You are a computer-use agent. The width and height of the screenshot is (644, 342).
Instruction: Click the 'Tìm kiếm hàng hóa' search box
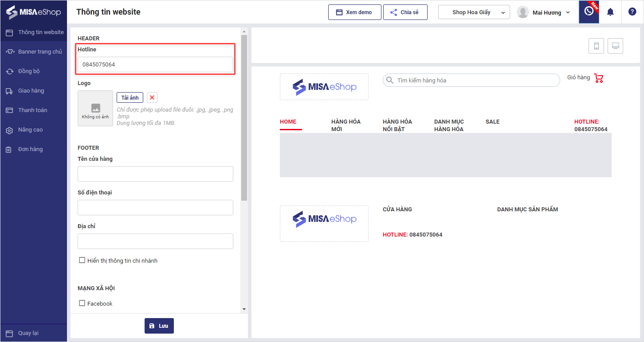point(471,80)
